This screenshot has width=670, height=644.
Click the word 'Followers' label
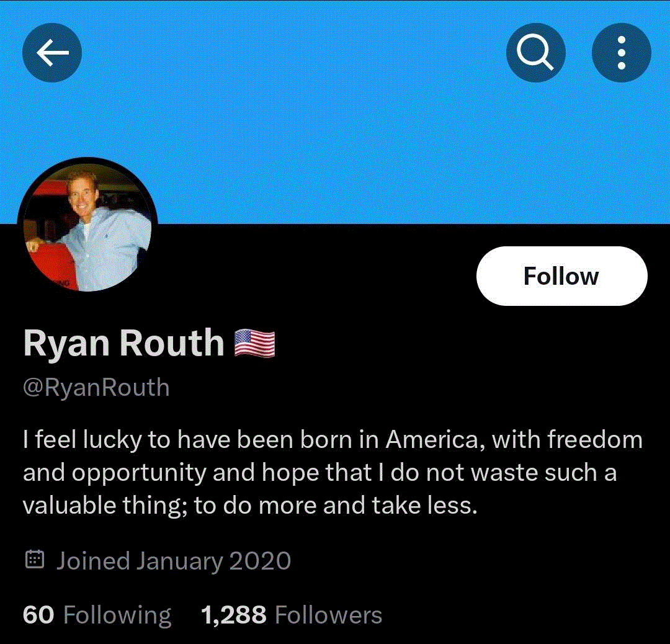(329, 615)
